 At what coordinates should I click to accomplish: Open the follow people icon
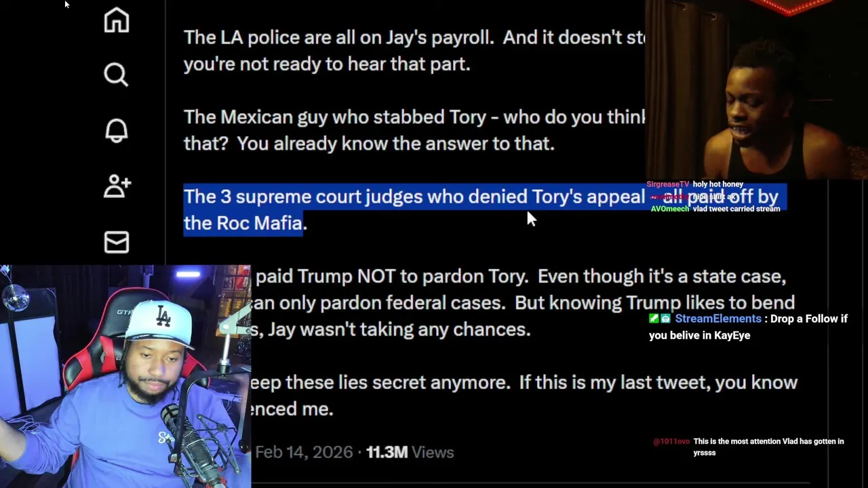pyautogui.click(x=117, y=186)
